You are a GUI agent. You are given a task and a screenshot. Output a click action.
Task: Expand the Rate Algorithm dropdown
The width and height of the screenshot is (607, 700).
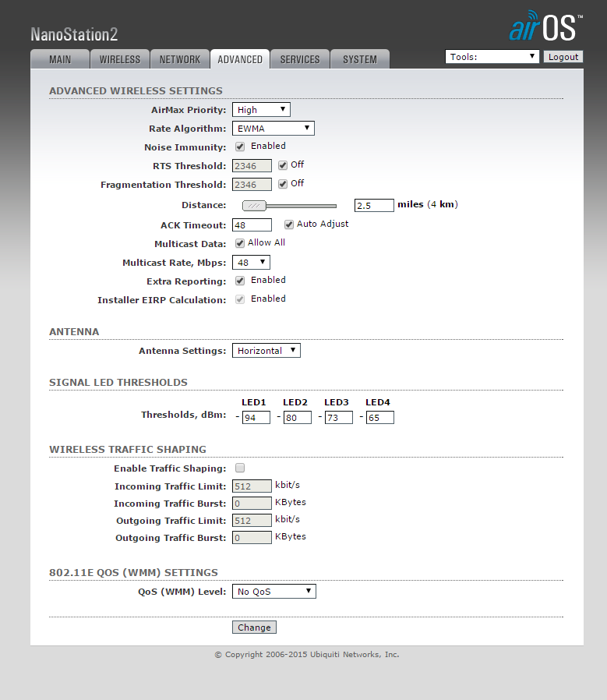coord(274,129)
